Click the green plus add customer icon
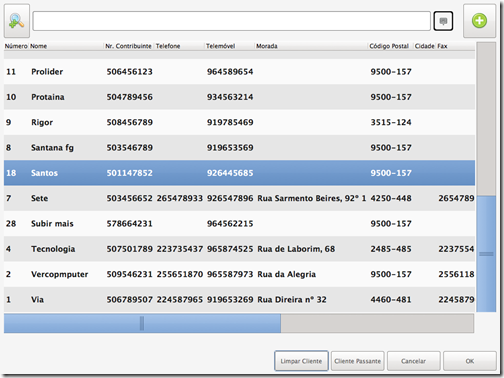 [479, 21]
